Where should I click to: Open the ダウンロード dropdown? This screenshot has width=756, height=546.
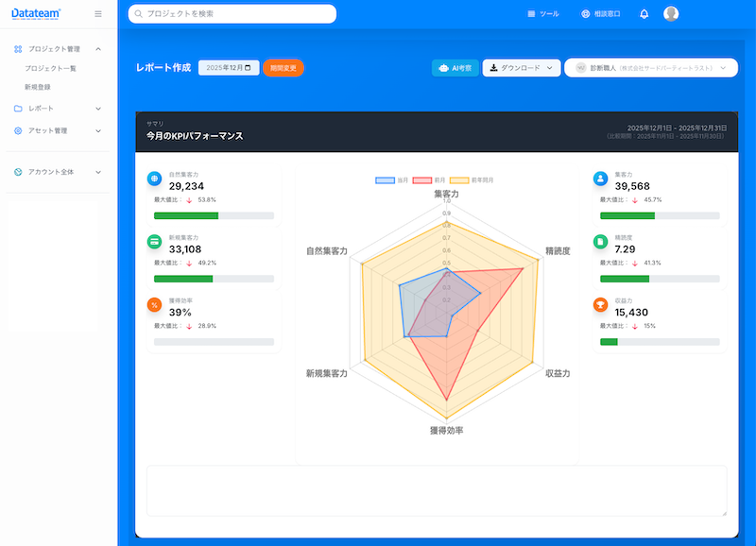coord(522,68)
